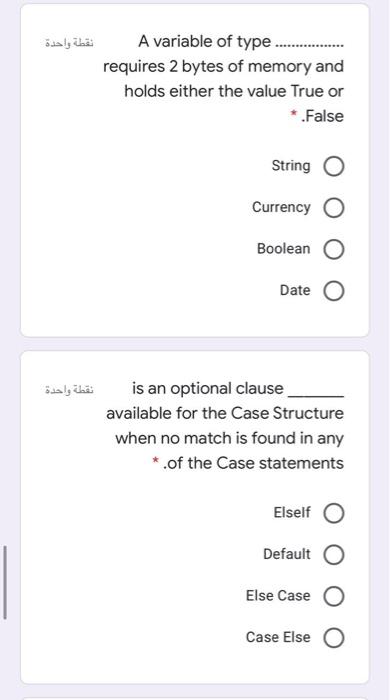Click the 'Else Case' answer label text
Screen dimensions: 390x700
(278, 596)
